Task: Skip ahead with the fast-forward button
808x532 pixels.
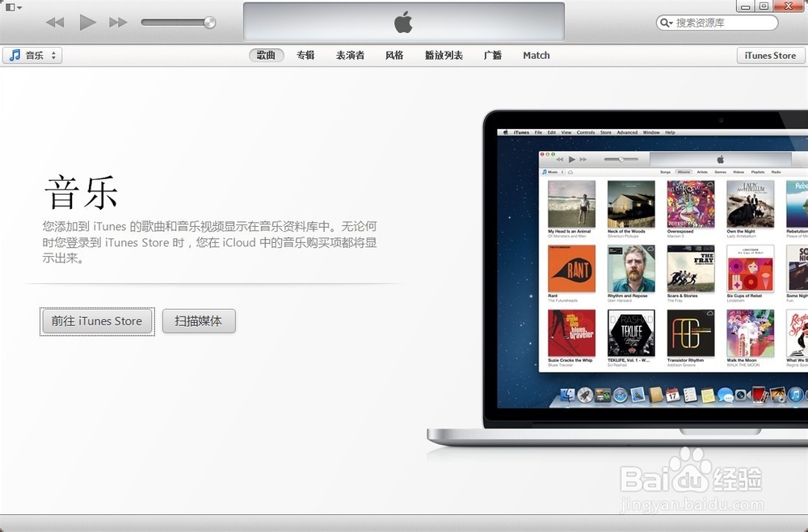Action: pyautogui.click(x=118, y=22)
